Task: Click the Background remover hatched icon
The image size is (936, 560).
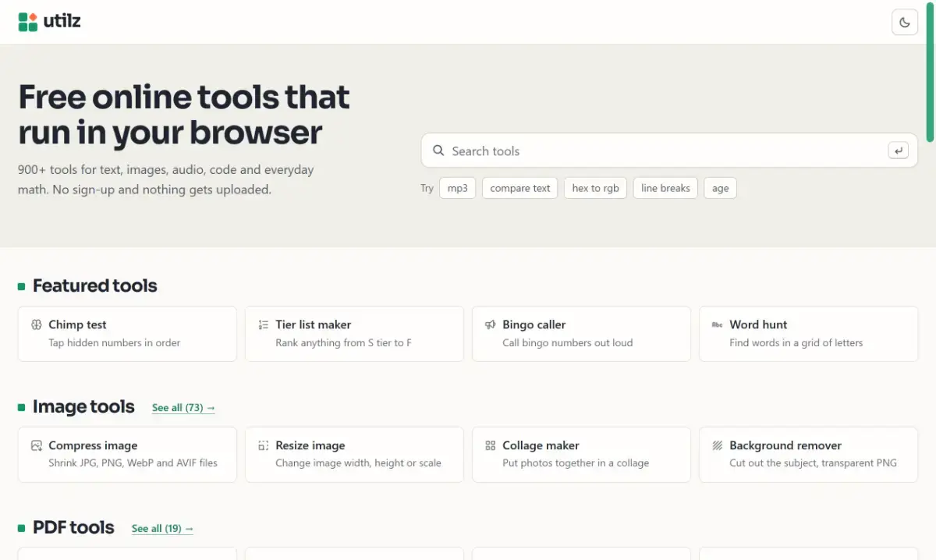Action: (x=717, y=445)
